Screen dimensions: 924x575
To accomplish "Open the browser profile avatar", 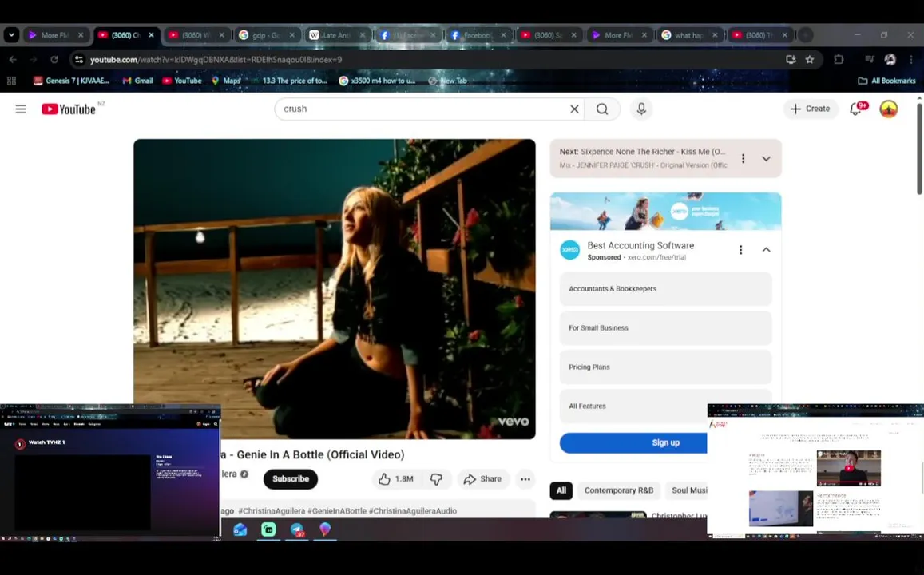I will [890, 60].
